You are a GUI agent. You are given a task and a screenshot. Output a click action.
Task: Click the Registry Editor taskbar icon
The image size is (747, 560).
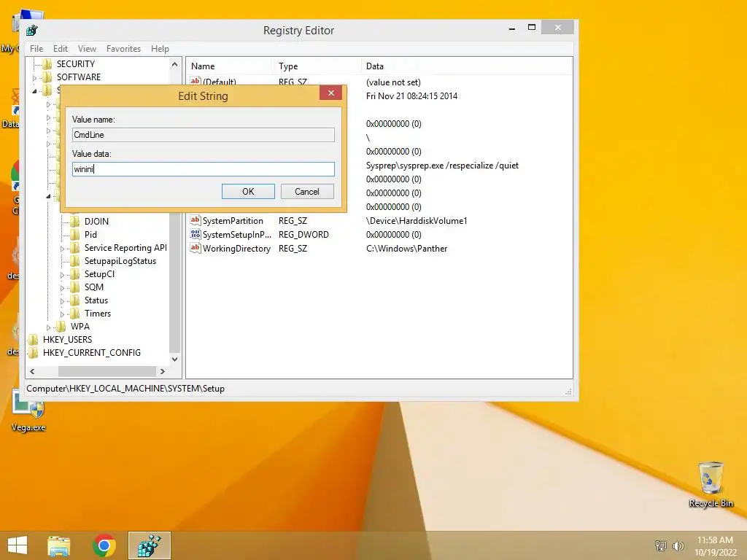click(150, 545)
